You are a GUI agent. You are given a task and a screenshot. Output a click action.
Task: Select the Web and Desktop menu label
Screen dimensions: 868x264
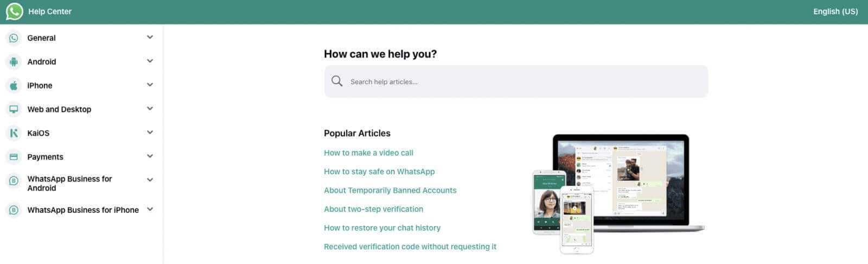59,109
